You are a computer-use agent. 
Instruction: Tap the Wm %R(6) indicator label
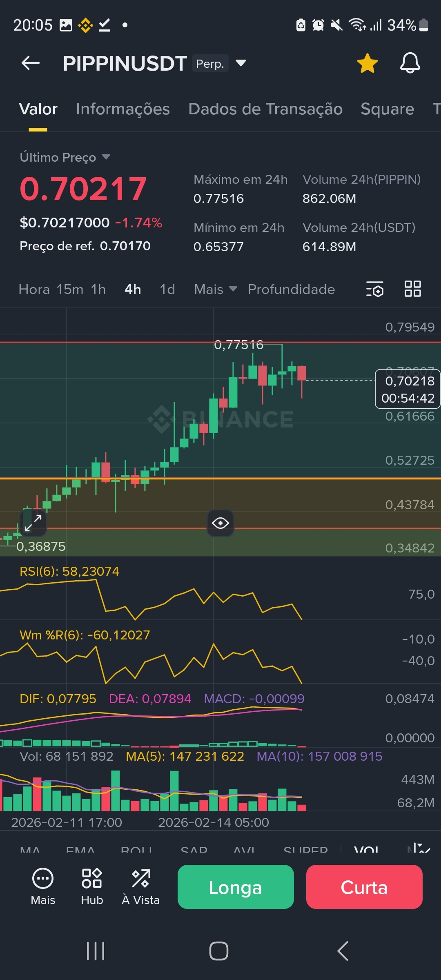85,635
